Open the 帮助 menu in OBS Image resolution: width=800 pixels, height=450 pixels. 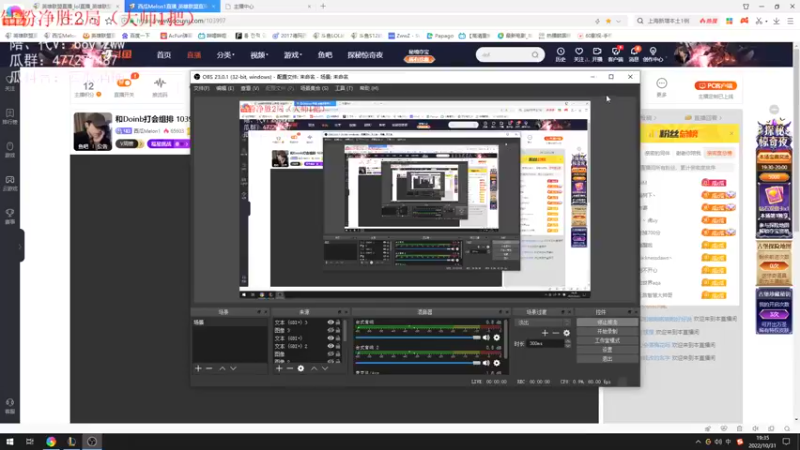[x=369, y=88]
